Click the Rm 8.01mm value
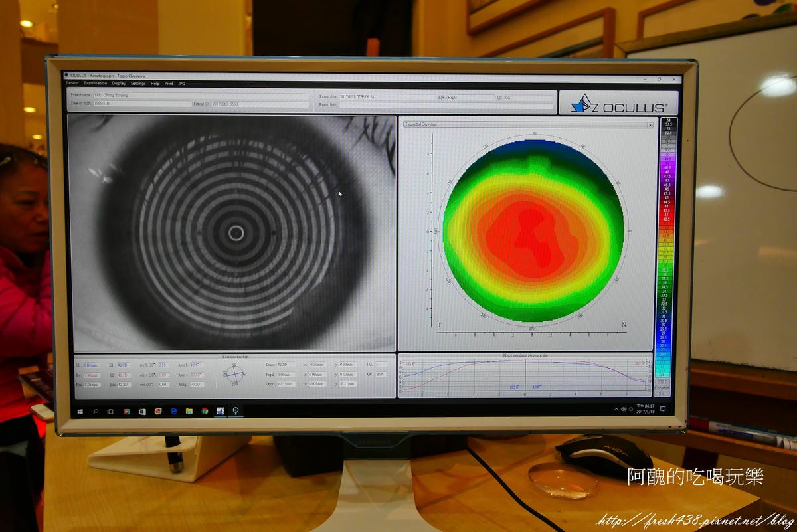797x532 pixels. coord(92,385)
